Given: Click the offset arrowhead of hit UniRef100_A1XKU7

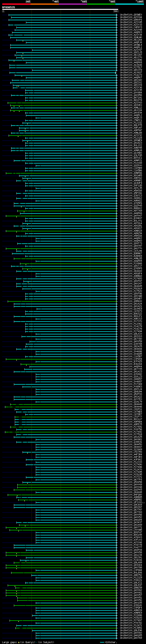Looking at the screenshot, I should [x=116, y=73].
